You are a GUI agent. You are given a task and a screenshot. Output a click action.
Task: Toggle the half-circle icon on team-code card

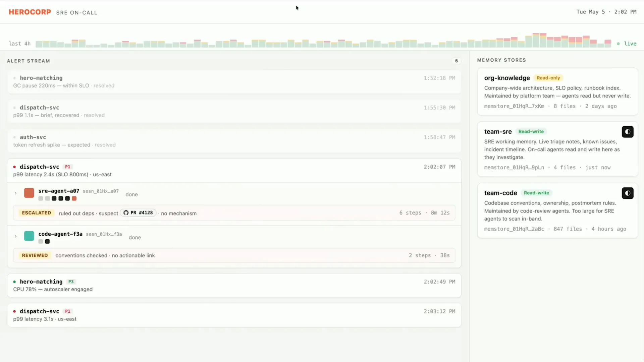tap(628, 193)
